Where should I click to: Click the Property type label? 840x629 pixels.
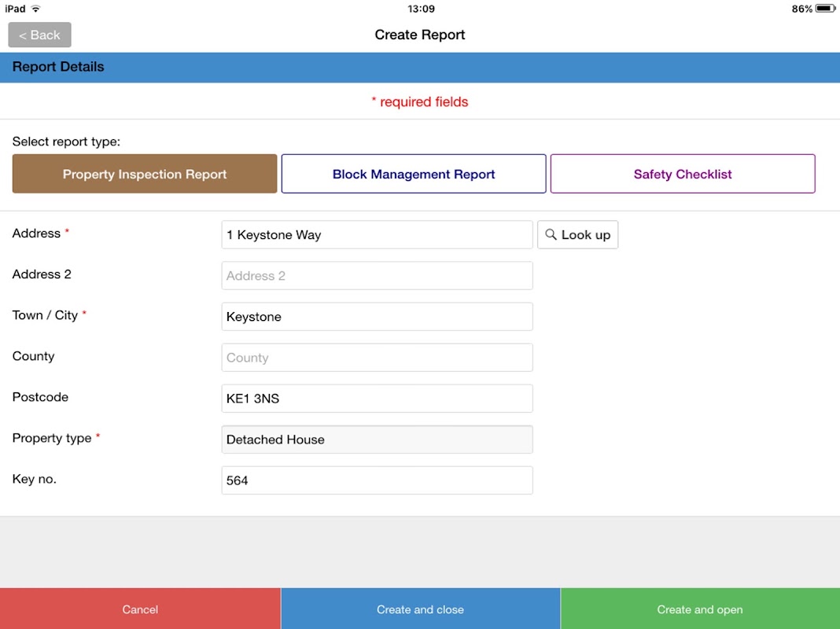(x=52, y=438)
